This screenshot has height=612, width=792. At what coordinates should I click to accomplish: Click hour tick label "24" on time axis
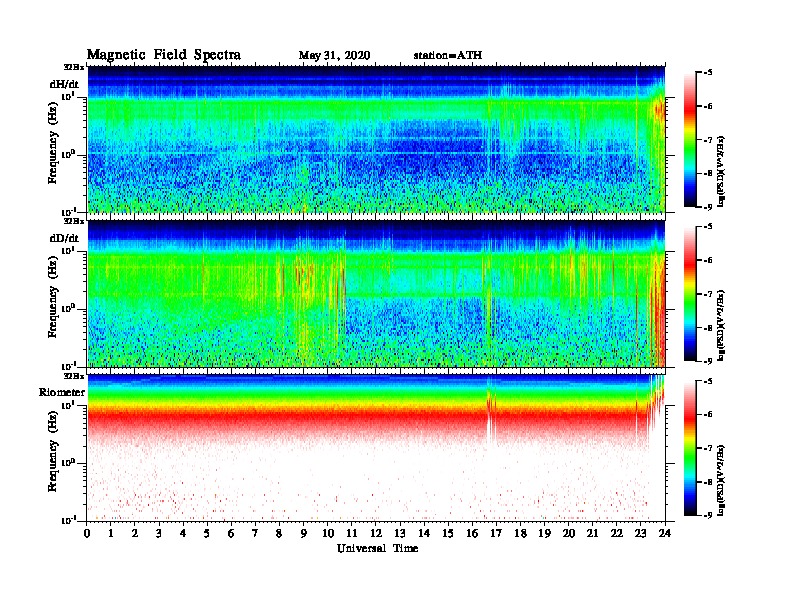tap(665, 533)
